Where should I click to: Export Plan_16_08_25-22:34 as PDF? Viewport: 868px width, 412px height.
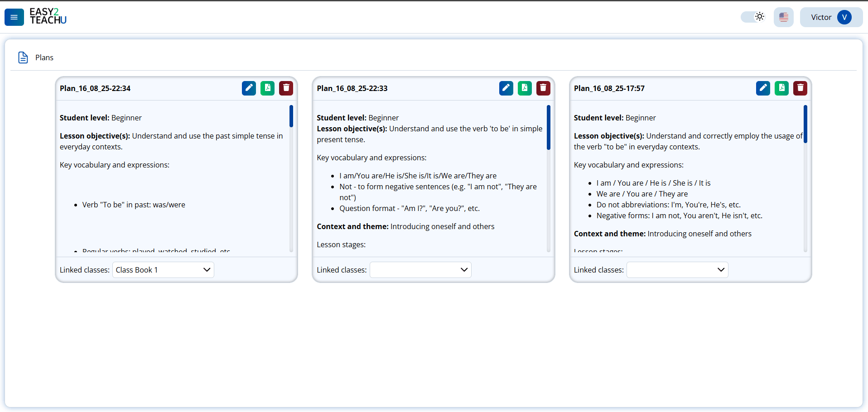coord(267,88)
